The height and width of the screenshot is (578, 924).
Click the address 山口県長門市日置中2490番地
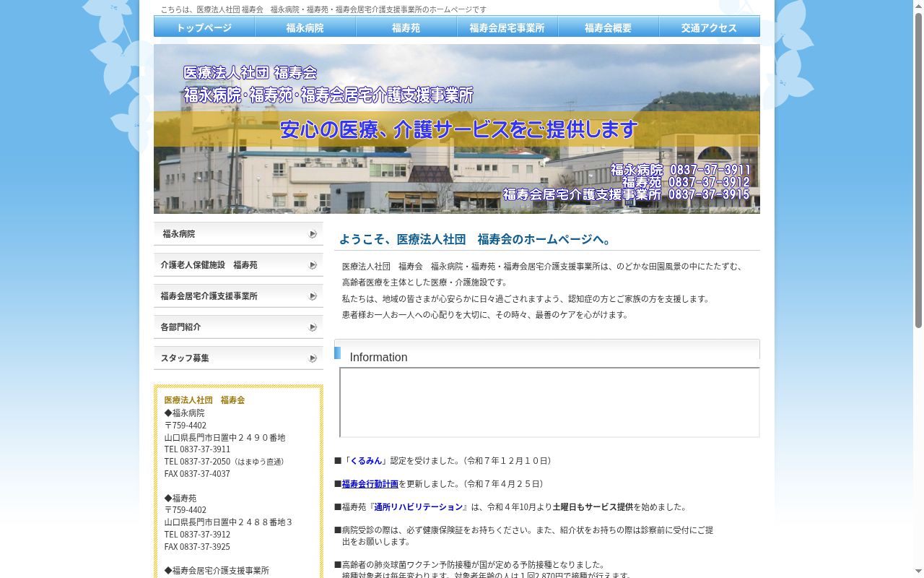point(225,438)
